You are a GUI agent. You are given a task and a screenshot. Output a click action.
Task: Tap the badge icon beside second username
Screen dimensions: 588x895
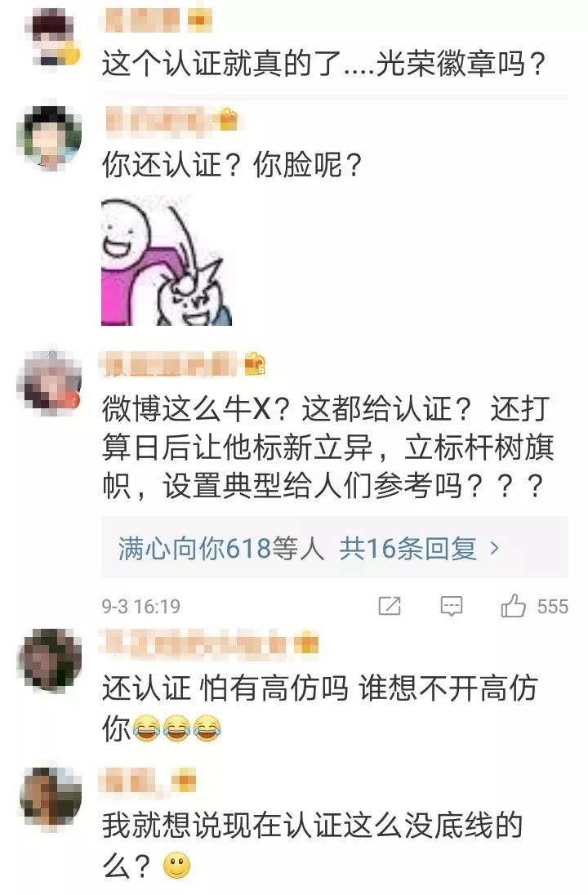(x=228, y=119)
